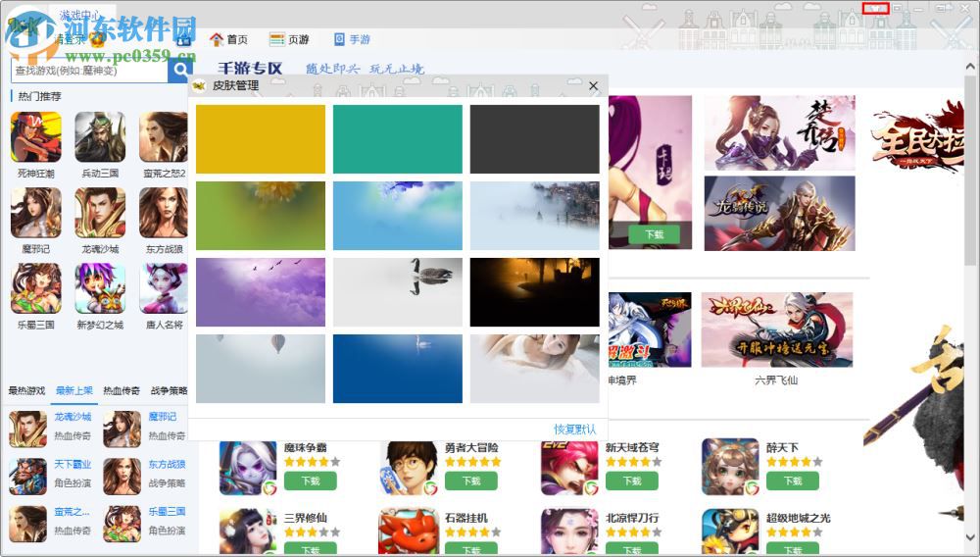Click 下载 on the pink character banner
980x557 pixels.
click(655, 234)
